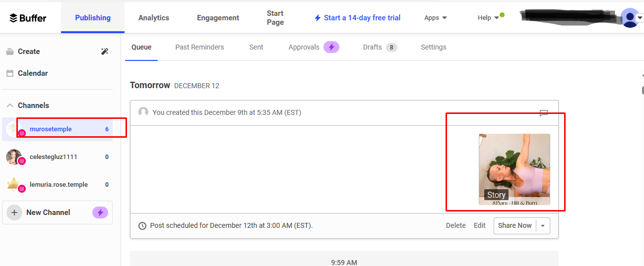Select the lemuria.rose.temple channel
This screenshot has height=266, width=644.
[58, 185]
